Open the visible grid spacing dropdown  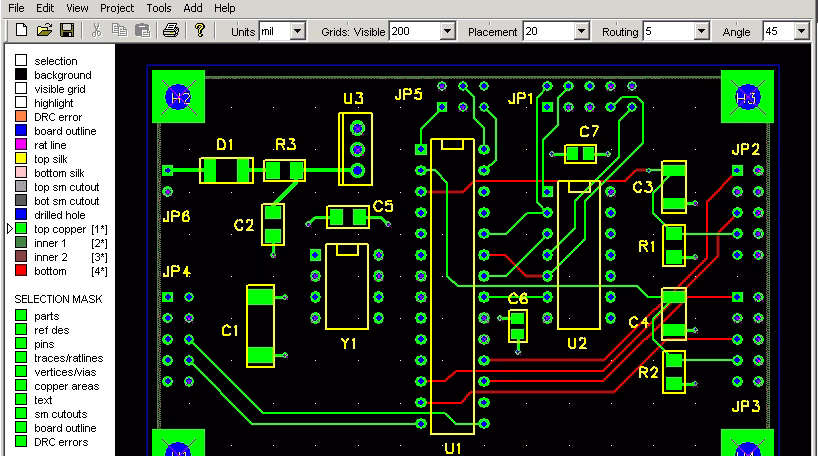[447, 31]
